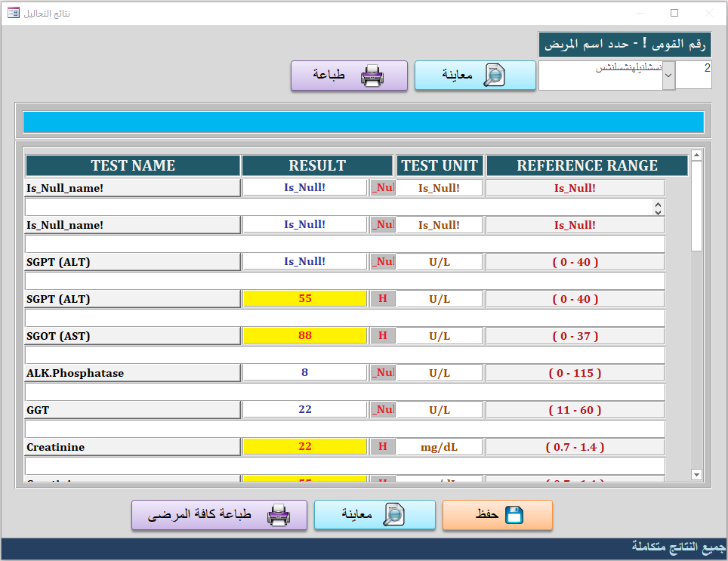The image size is (728, 561).
Task: Click bottom معاينة magnifier document icon
Action: click(393, 515)
